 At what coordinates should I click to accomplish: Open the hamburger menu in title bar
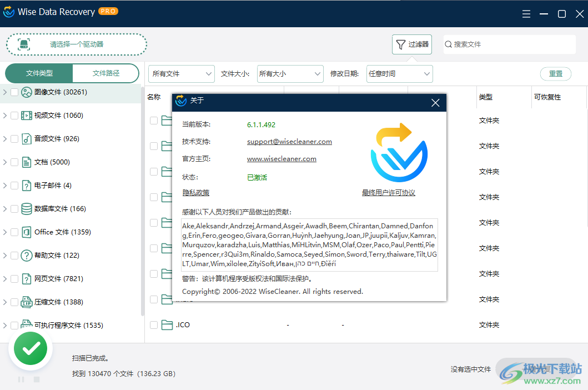point(526,14)
